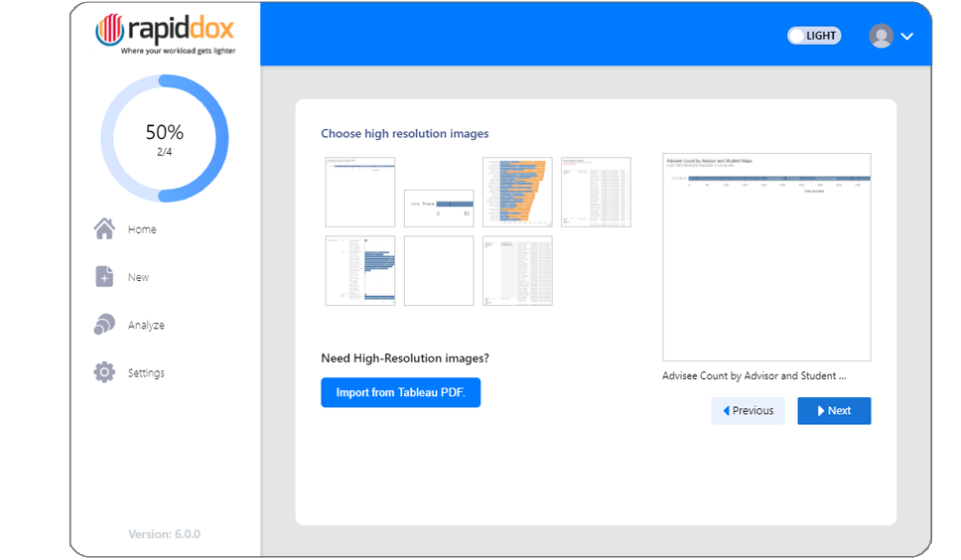This screenshot has height=560, width=961.
Task: Click the user profile avatar icon
Action: tap(881, 36)
